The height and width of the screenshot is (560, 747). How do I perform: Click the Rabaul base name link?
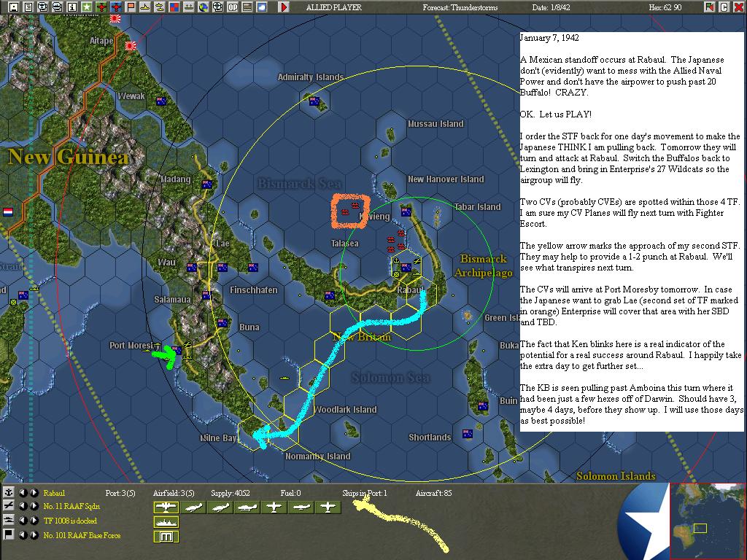[54, 493]
